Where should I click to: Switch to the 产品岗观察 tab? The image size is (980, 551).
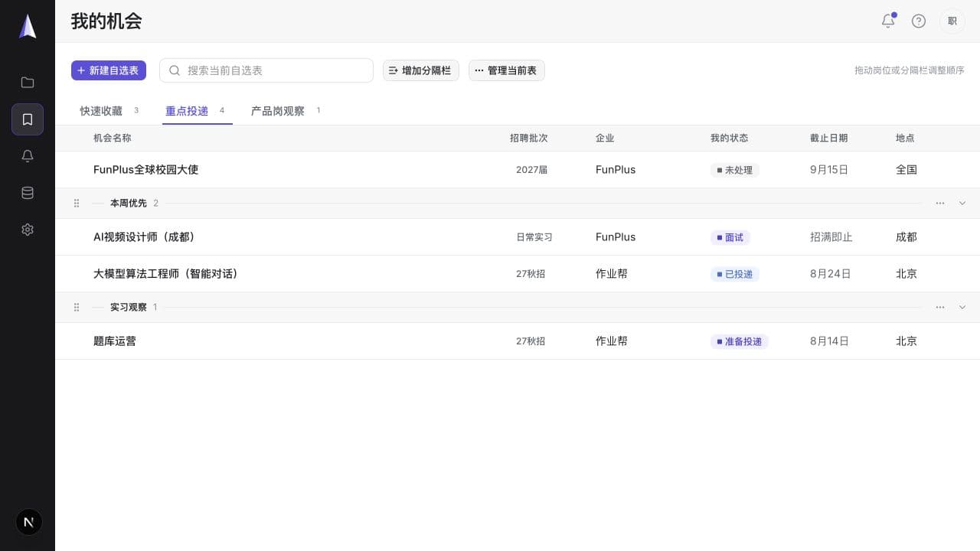(286, 111)
